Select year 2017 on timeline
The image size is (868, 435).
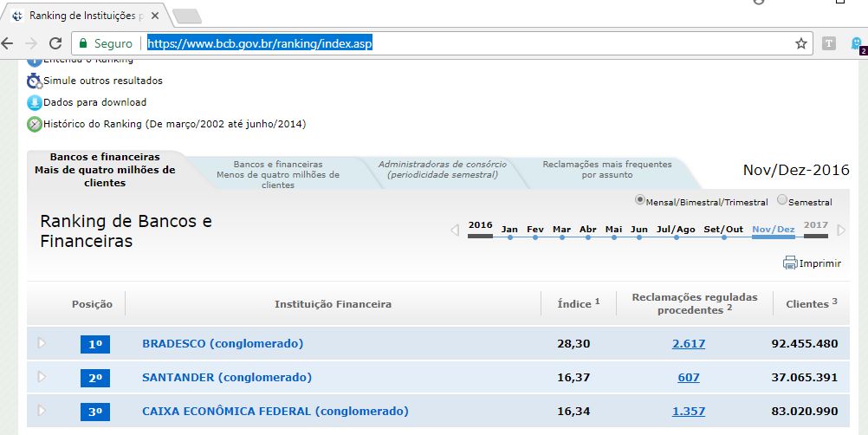(x=816, y=225)
